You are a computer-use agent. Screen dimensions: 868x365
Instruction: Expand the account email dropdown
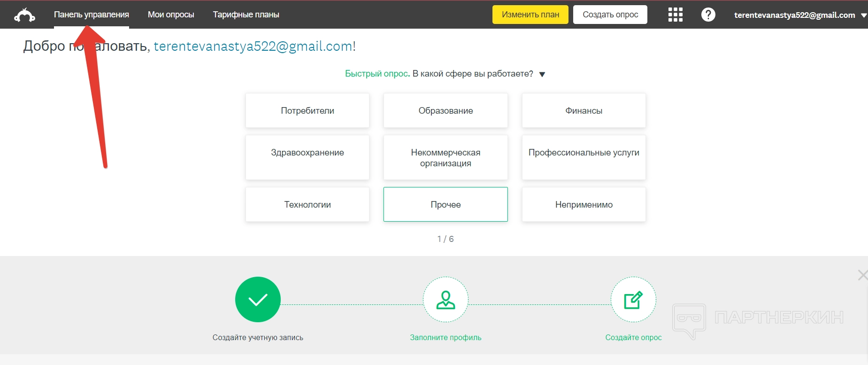(800, 15)
